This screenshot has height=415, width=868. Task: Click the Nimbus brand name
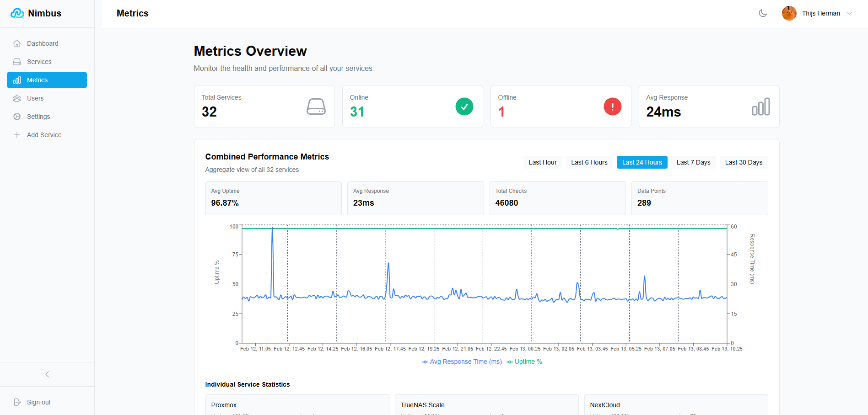[44, 13]
